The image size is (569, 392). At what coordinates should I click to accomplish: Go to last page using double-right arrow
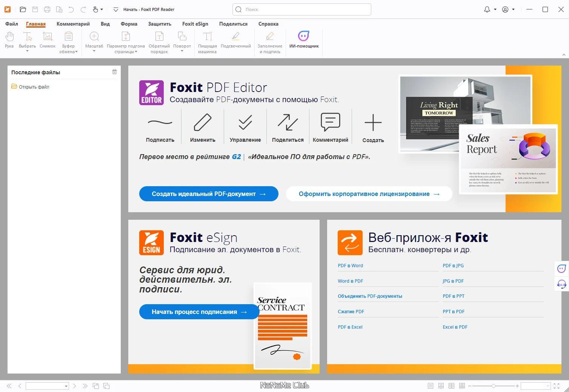[85, 386]
